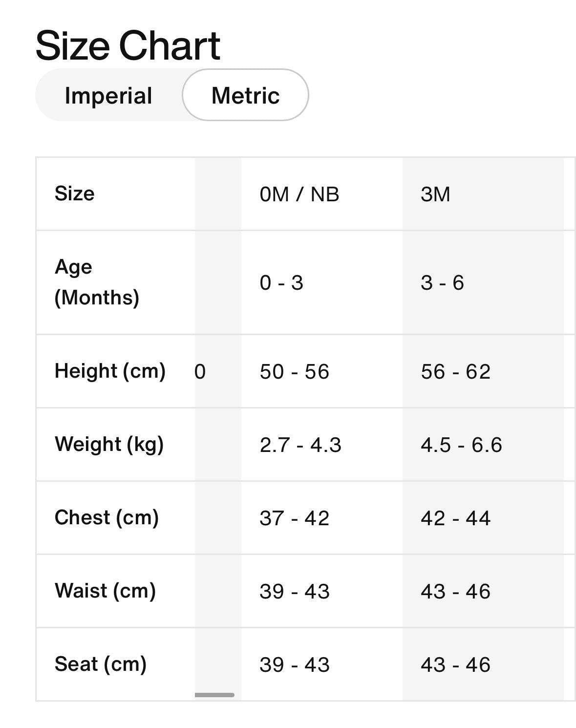Switch to the Imperial units tab
The height and width of the screenshot is (728, 576).
[108, 95]
